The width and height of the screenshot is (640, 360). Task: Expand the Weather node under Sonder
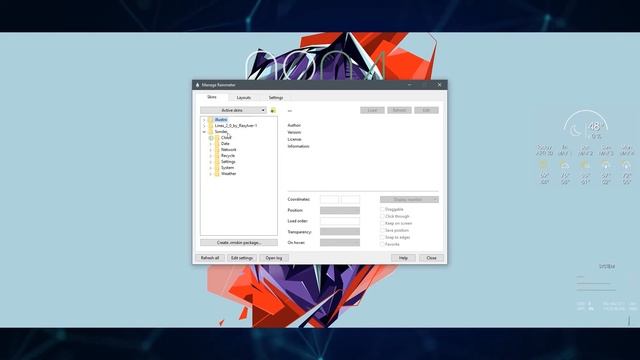211,174
